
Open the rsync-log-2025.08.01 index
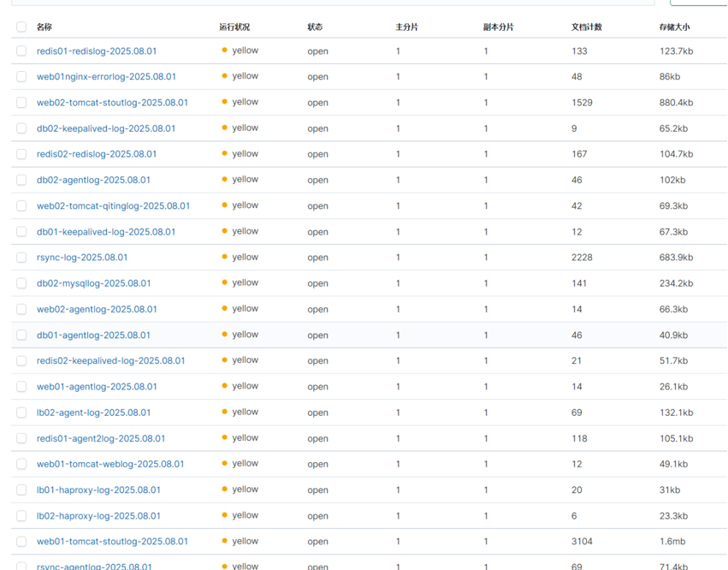(x=82, y=258)
